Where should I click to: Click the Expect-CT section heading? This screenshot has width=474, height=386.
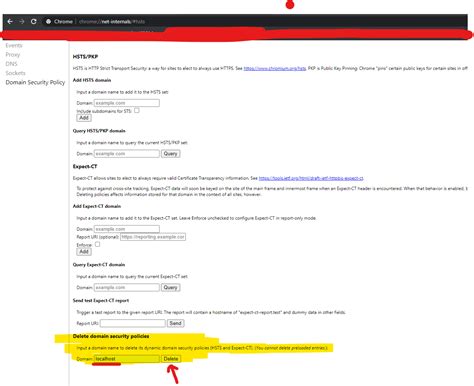pyautogui.click(x=85, y=166)
